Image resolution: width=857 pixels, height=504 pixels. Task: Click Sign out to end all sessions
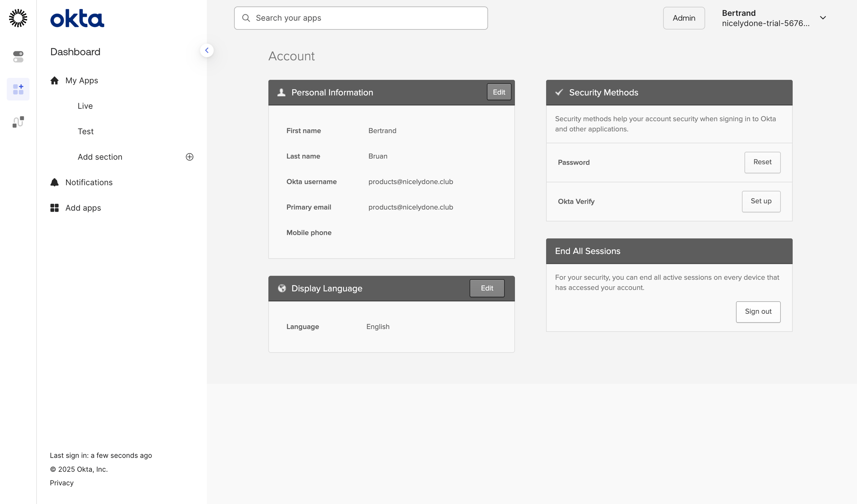[758, 312]
